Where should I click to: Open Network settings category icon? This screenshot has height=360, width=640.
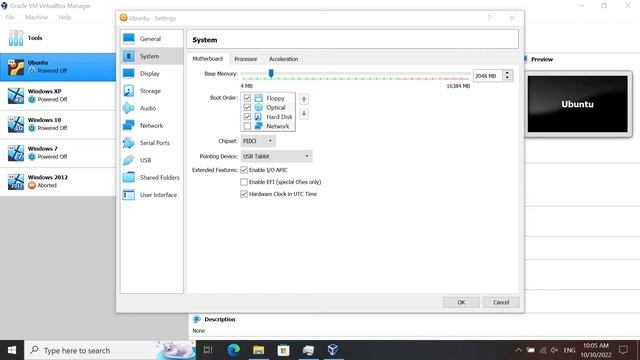[129, 125]
